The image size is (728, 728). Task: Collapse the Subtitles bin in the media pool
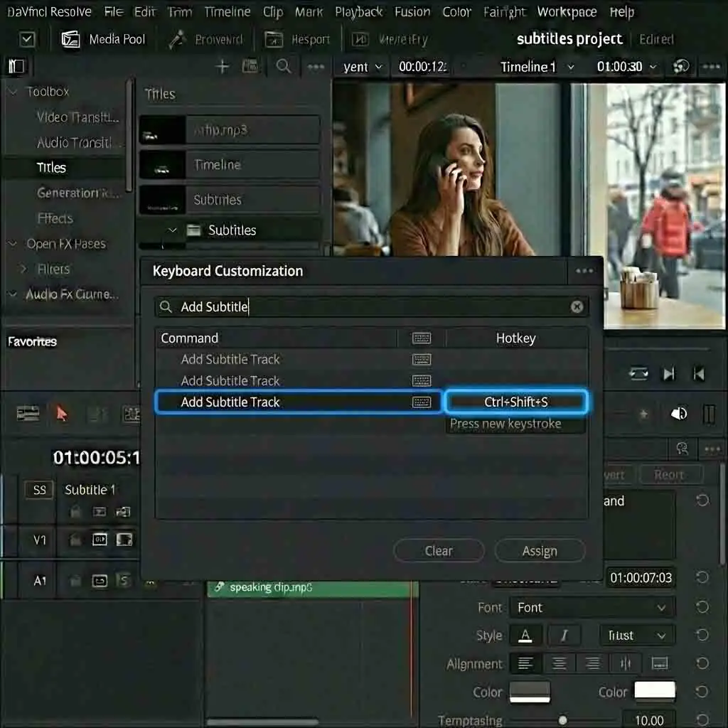(172, 230)
